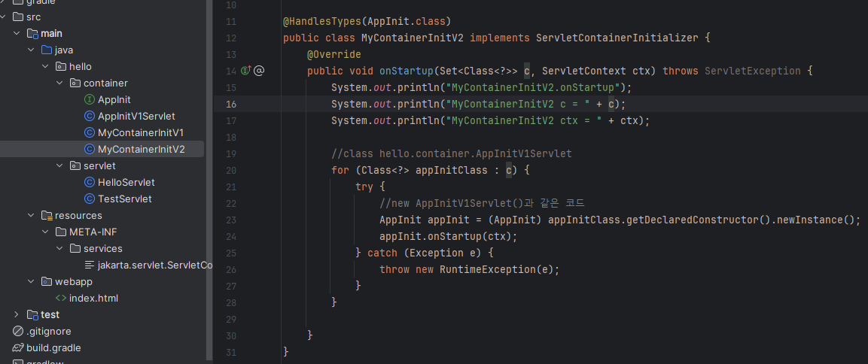Collapse the hello package chevron

coord(45,67)
